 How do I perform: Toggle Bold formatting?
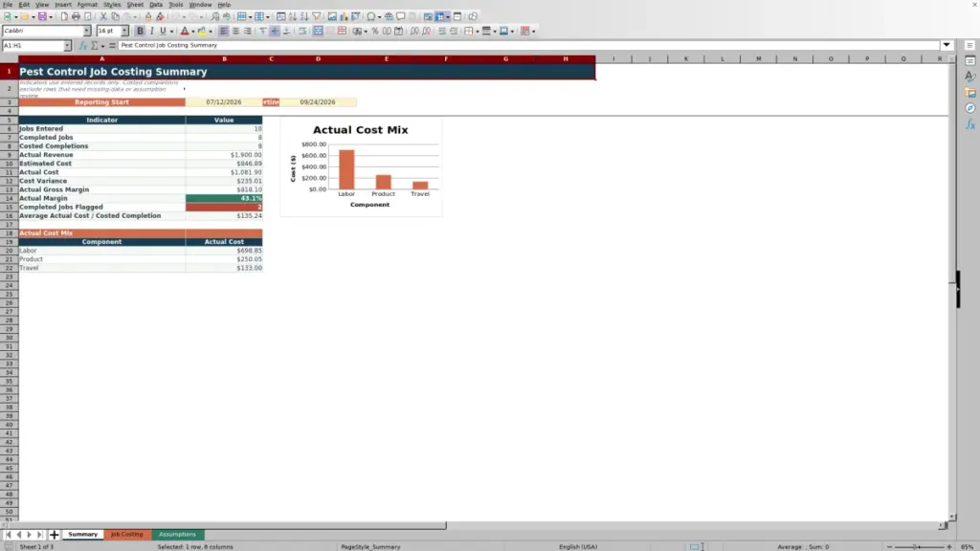pyautogui.click(x=140, y=31)
